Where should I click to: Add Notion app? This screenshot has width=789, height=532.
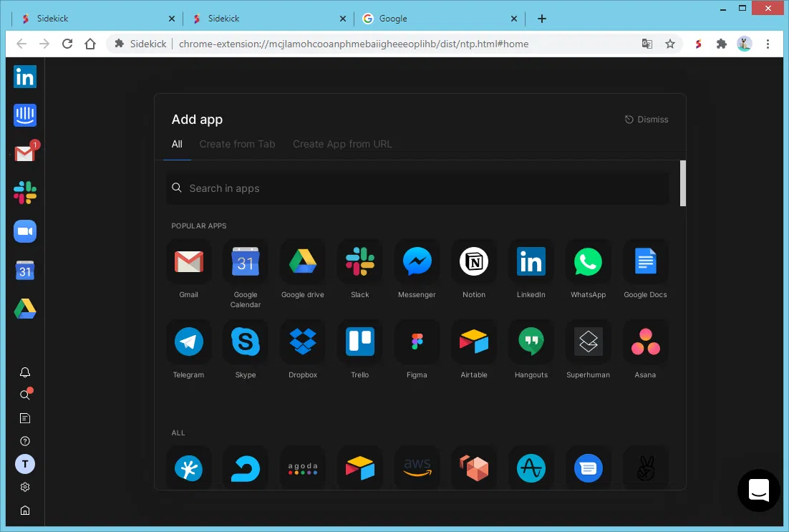point(474,262)
